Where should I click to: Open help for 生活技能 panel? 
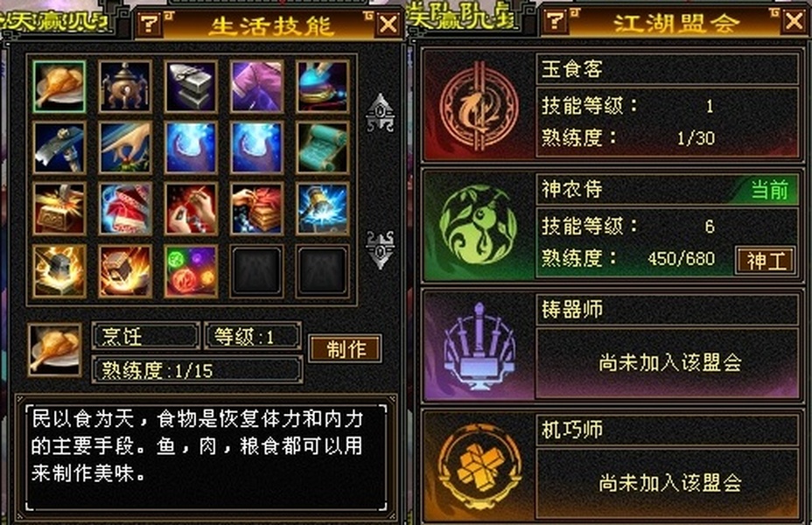click(149, 24)
